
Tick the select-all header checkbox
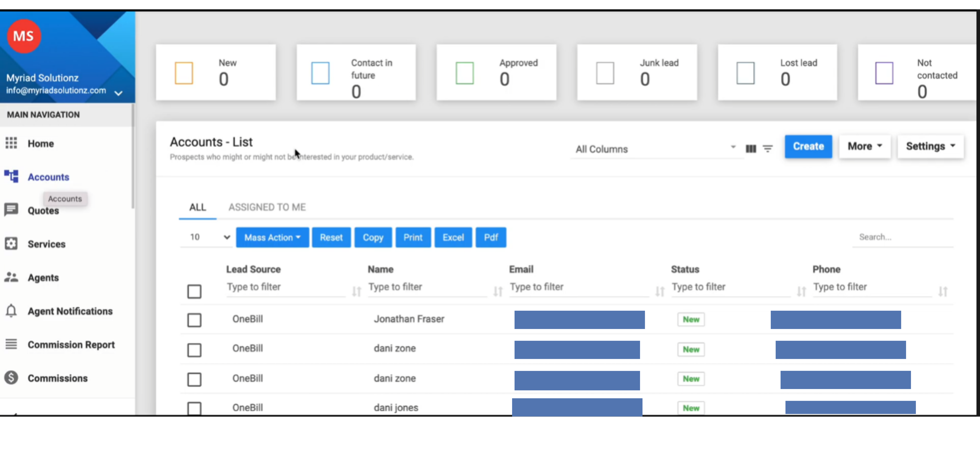pos(194,291)
